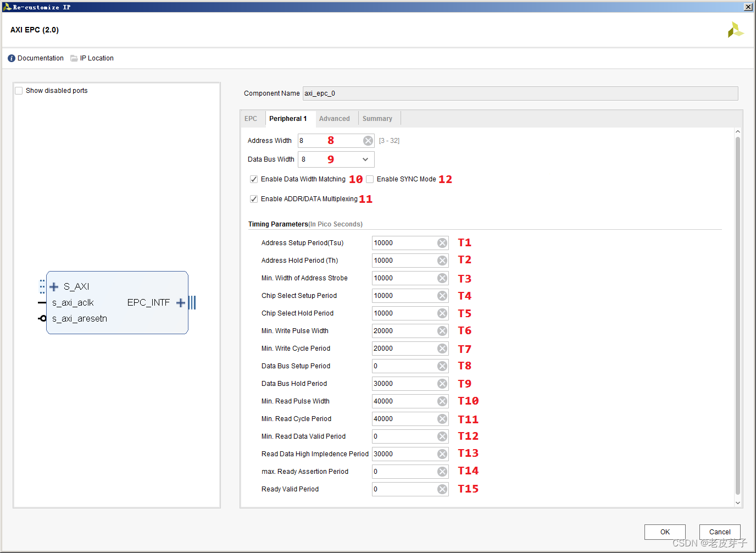Clear Chip Select Hold Period value
756x553 pixels.
click(x=442, y=313)
